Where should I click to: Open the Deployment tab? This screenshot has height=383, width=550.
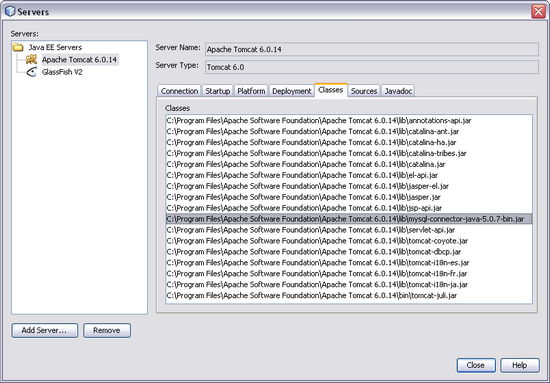pyautogui.click(x=291, y=91)
